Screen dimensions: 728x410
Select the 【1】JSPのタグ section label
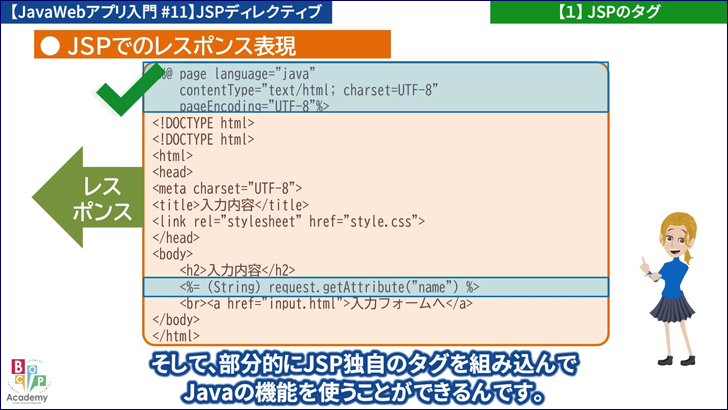pos(609,12)
